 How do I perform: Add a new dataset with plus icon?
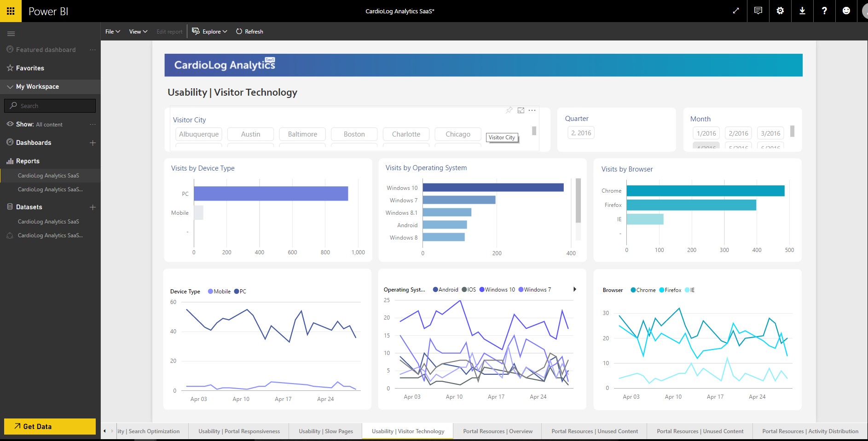pos(93,207)
